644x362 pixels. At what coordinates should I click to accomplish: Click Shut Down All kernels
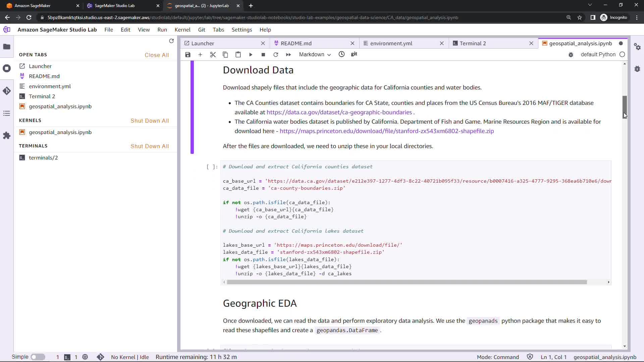[x=150, y=121]
